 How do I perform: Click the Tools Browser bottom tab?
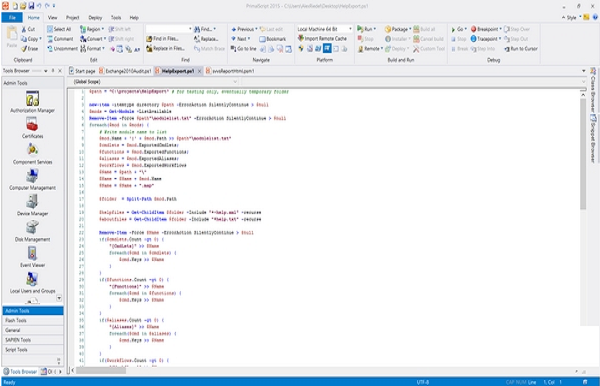[20, 371]
